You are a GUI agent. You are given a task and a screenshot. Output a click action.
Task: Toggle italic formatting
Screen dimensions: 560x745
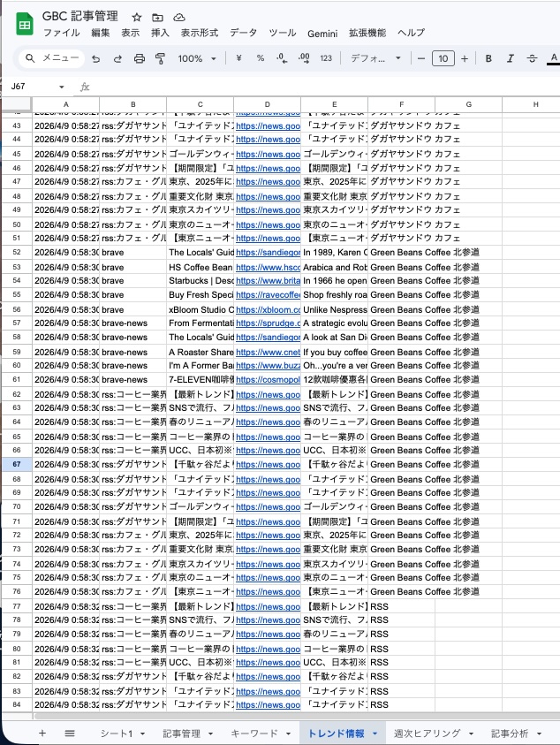point(511,58)
